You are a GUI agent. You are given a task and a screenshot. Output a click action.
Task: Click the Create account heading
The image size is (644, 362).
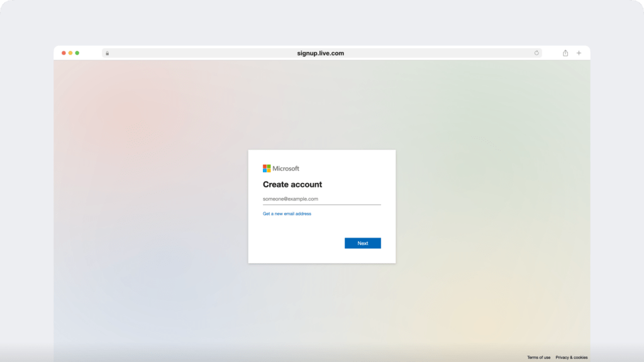(292, 184)
